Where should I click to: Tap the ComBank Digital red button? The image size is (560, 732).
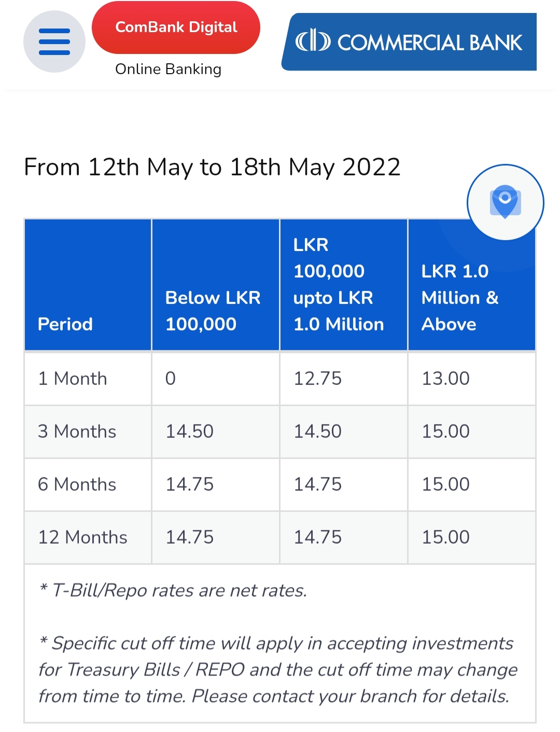click(x=176, y=27)
